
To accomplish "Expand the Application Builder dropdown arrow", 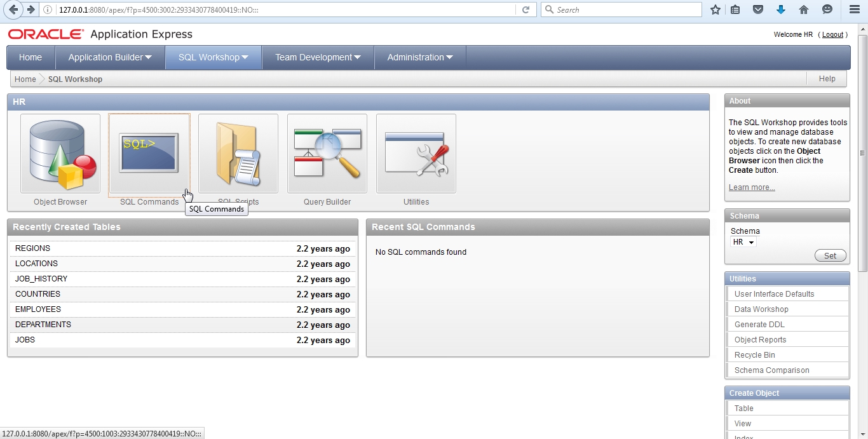I will (149, 57).
